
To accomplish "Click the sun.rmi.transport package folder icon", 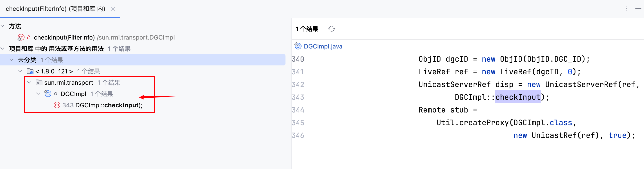I will coord(39,83).
